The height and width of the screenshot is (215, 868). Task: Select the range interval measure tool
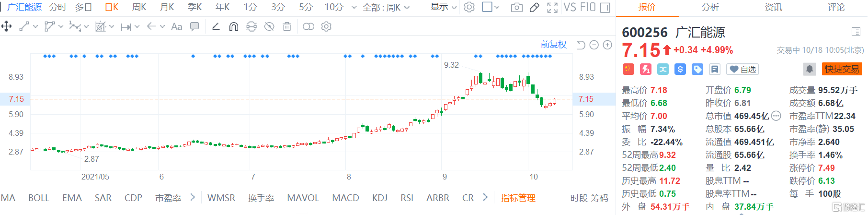[126, 27]
